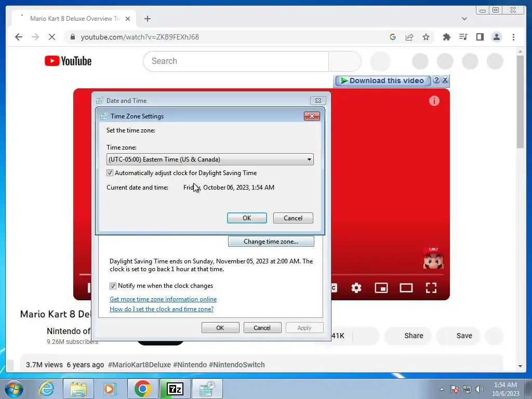Click the volume speaker tray icon
Image resolution: width=532 pixels, height=399 pixels.
click(480, 389)
